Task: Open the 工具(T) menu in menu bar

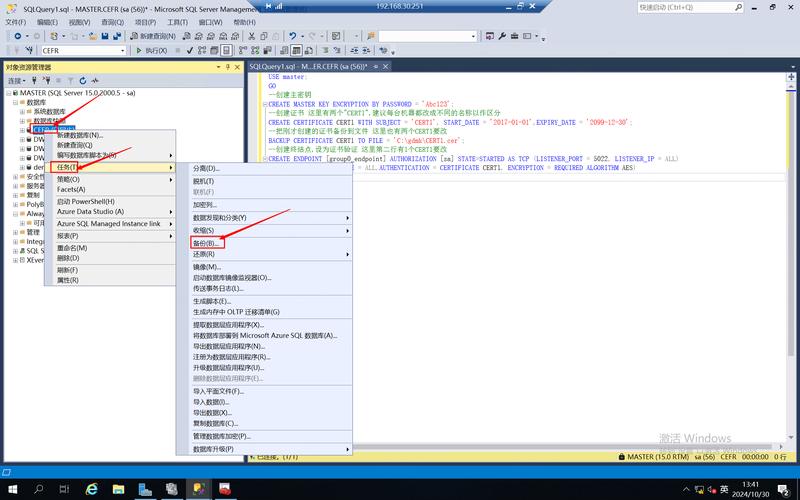Action: (177, 22)
